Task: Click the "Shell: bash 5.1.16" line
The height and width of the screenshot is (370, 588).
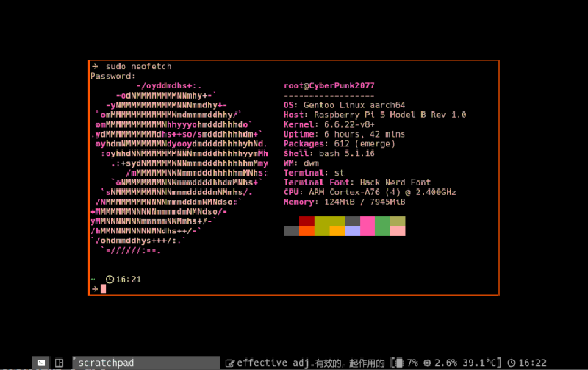Action: (x=329, y=154)
